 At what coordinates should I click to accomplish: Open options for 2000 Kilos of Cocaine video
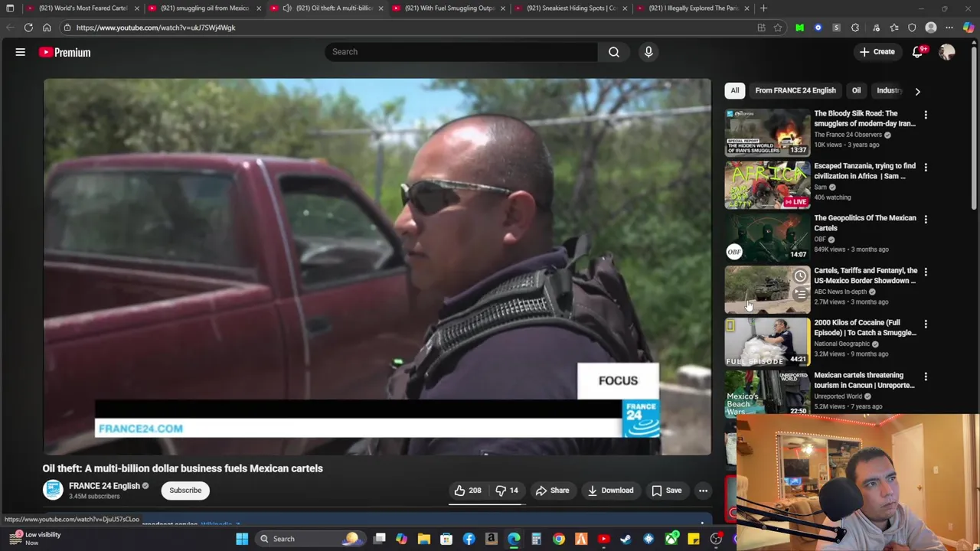click(926, 324)
